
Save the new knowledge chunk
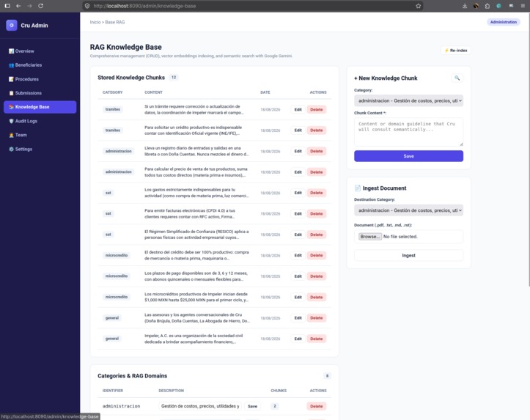[x=408, y=156]
